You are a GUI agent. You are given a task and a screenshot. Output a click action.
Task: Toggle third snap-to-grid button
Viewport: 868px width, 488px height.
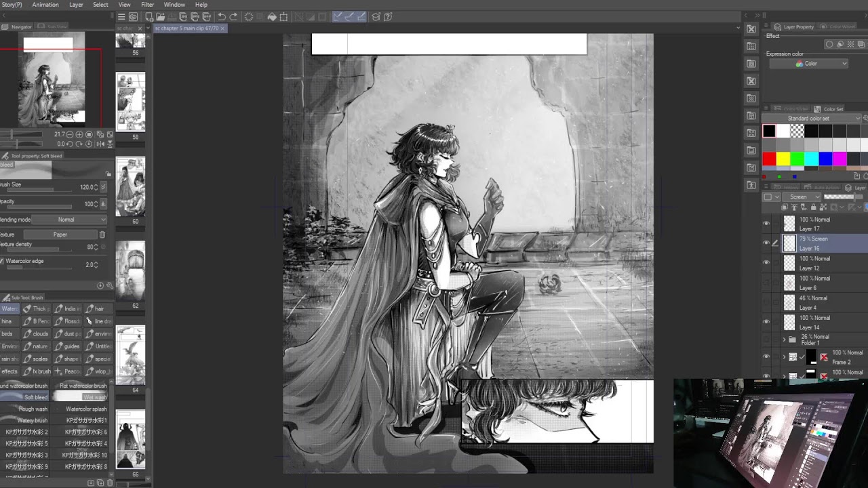click(361, 17)
